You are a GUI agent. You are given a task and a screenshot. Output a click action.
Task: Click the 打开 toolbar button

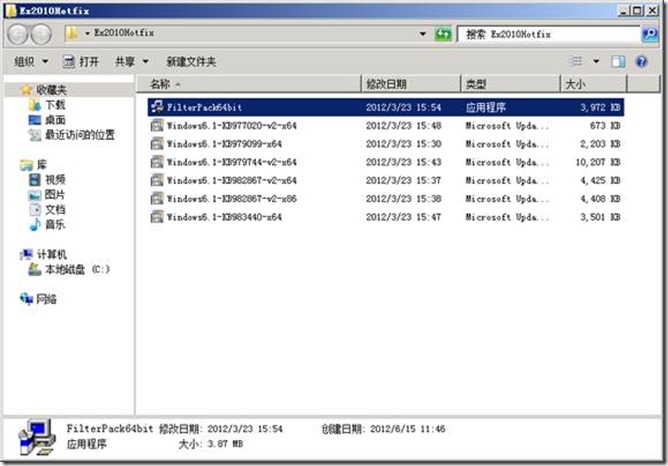click(81, 62)
